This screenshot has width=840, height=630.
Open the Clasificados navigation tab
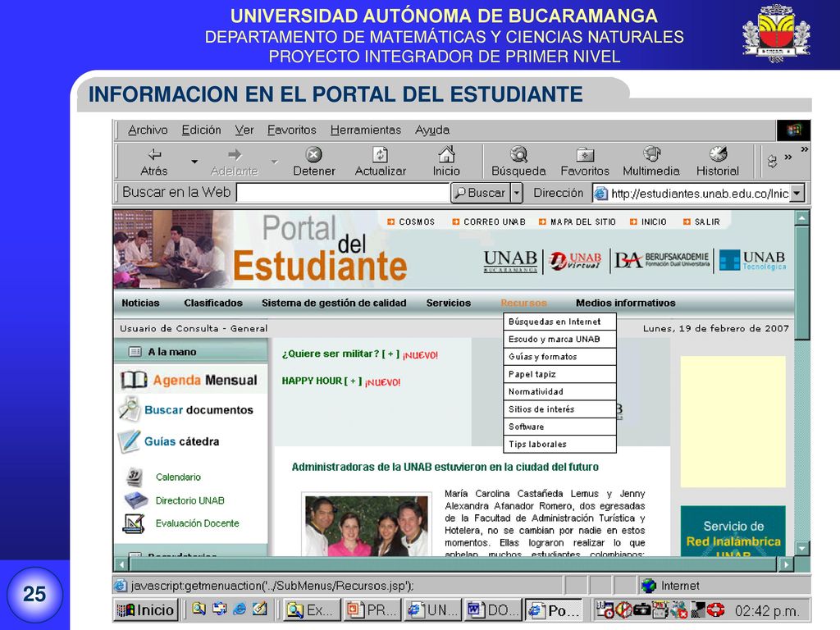213,304
